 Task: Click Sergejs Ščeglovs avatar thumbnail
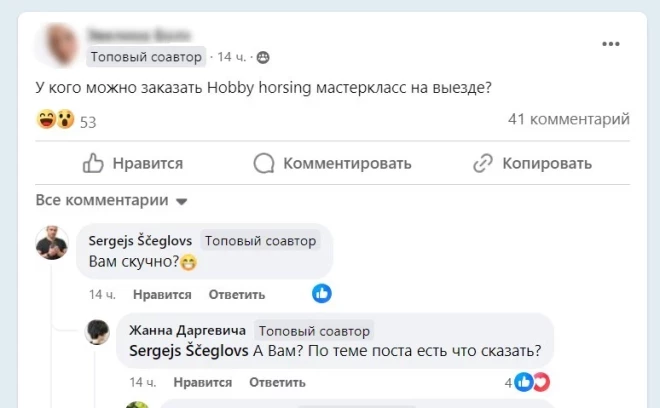coord(52,243)
